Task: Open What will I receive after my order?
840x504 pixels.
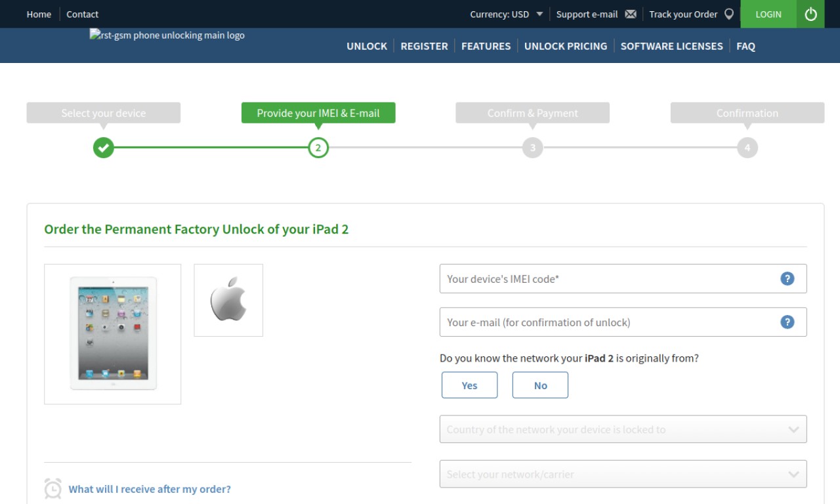Action: (x=150, y=489)
